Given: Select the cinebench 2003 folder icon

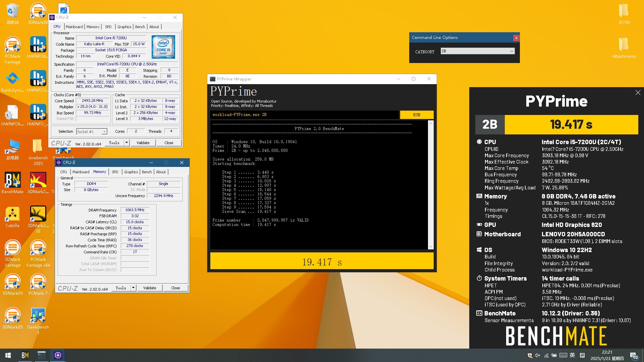Looking at the screenshot, I should [38, 152].
